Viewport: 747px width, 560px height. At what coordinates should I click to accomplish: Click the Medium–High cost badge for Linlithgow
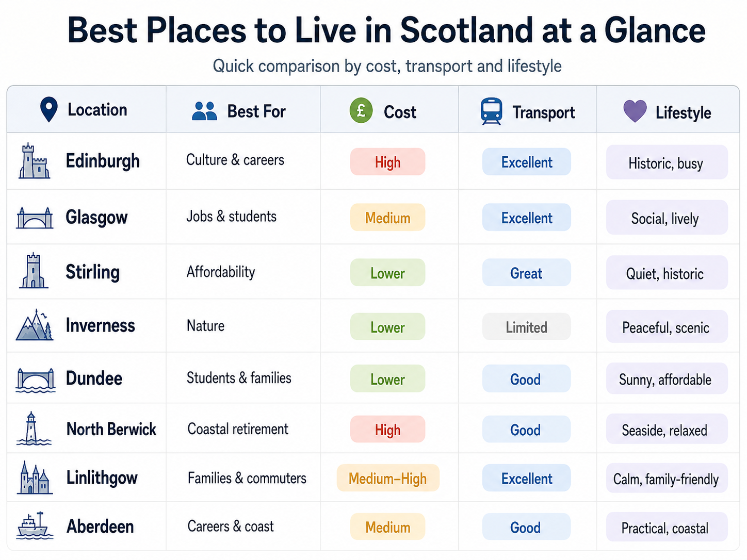[387, 478]
